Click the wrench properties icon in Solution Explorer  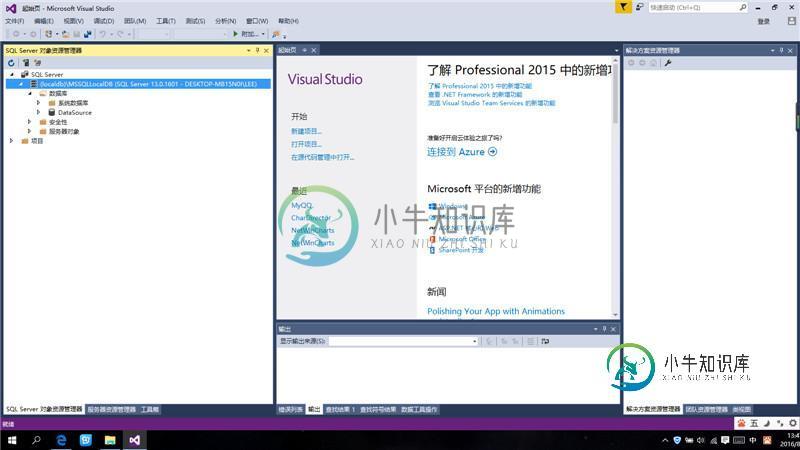pos(668,63)
